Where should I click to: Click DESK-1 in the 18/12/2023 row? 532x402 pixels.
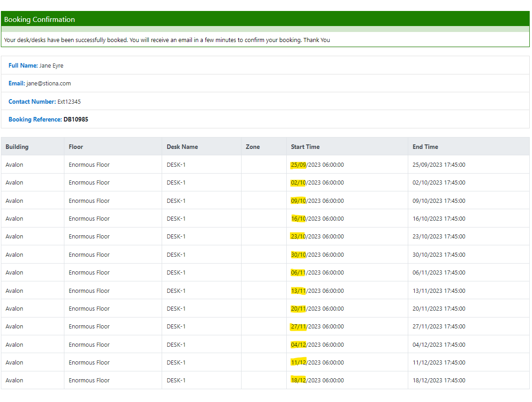coord(176,380)
